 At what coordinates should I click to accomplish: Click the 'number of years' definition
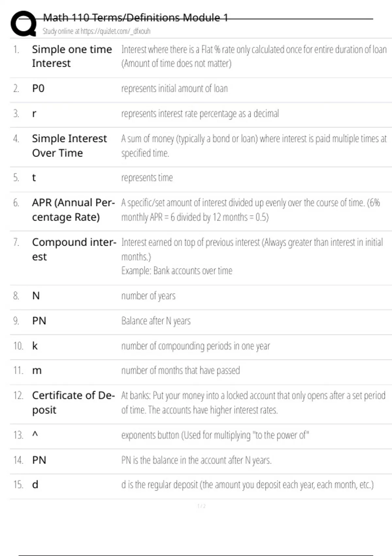coord(148,296)
